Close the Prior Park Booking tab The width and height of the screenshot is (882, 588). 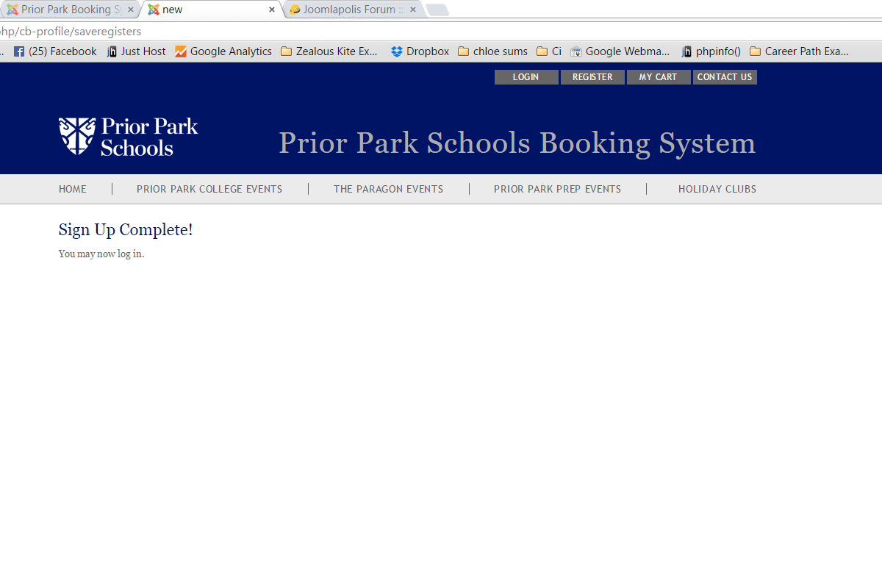[x=130, y=10]
